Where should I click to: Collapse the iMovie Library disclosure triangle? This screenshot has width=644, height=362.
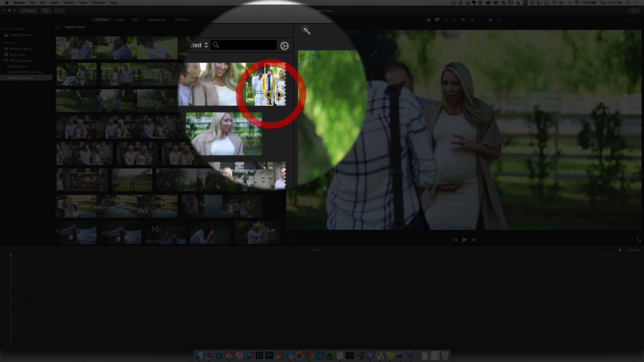pos(3,60)
